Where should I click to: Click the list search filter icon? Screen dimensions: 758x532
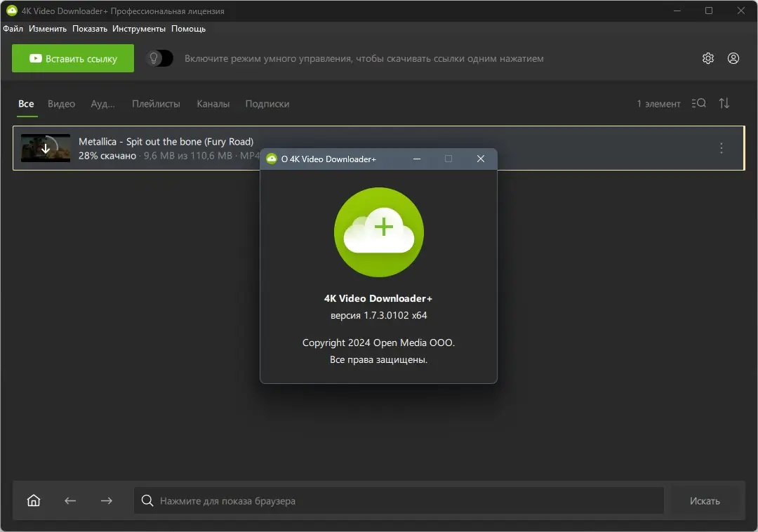point(698,103)
